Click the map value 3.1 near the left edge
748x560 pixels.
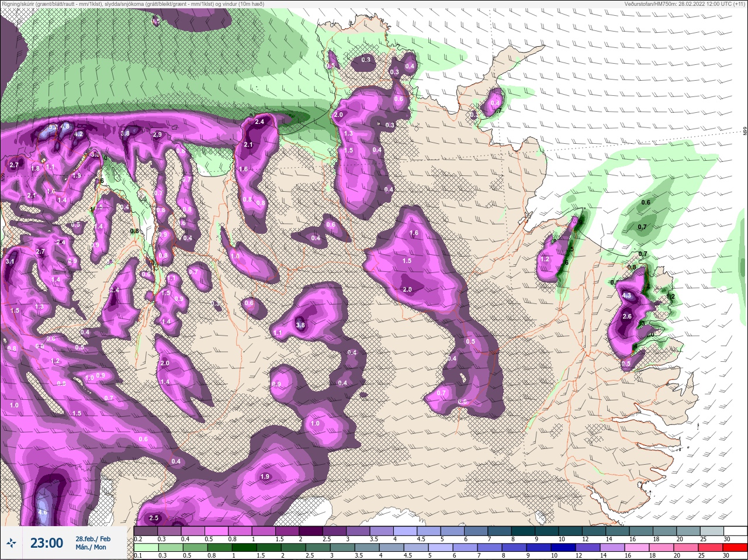coord(10,261)
